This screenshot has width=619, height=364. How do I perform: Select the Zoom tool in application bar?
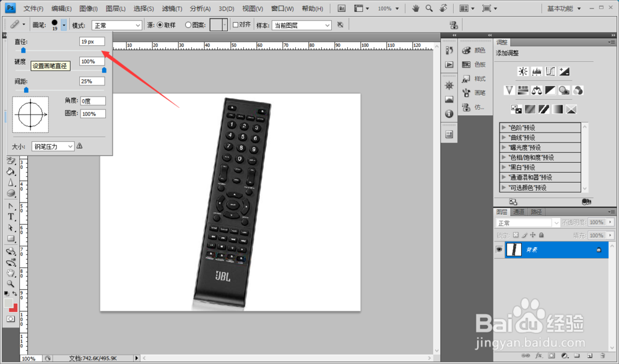(429, 8)
